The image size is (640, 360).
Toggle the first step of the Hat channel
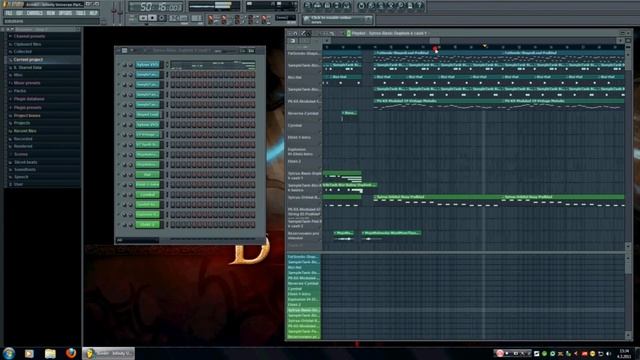coord(173,175)
